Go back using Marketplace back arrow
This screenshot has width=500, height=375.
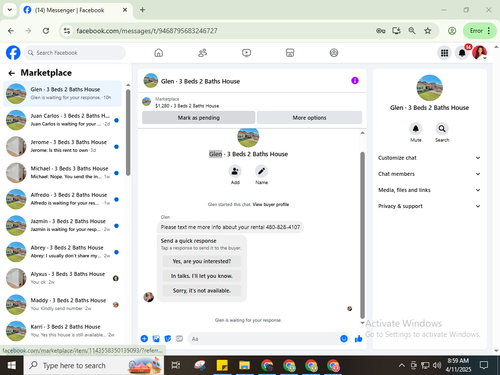12,73
